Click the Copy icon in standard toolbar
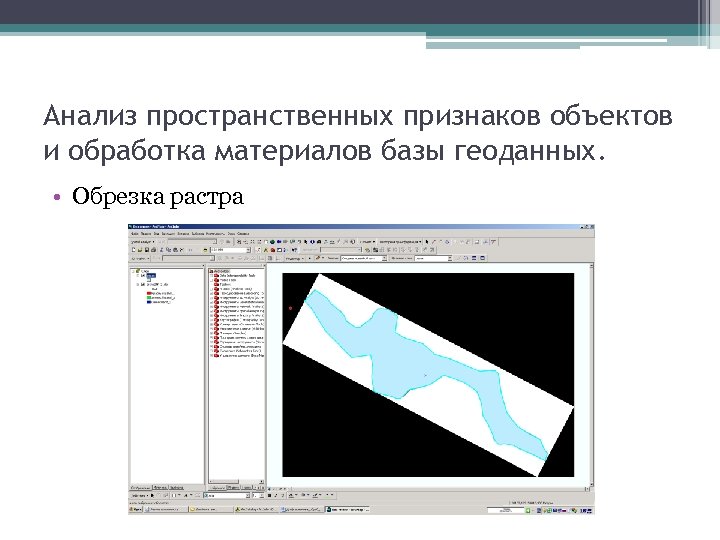This screenshot has width=720, height=540. (x=168, y=250)
